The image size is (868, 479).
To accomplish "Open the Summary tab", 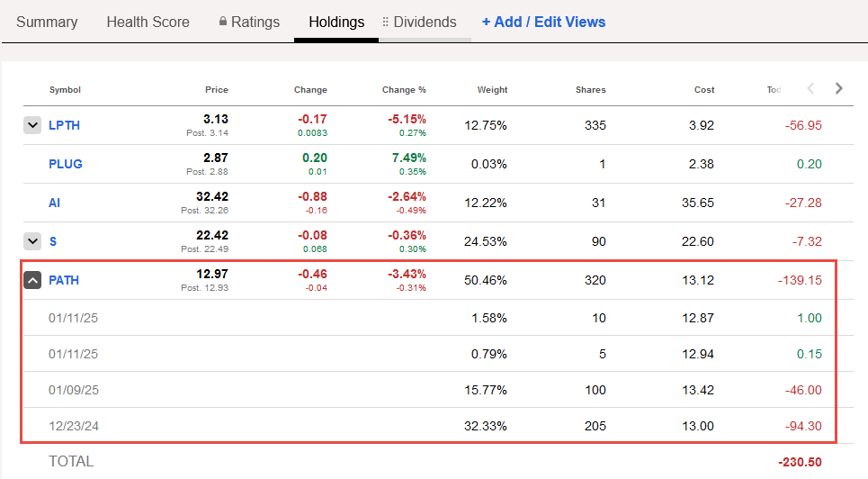I will (47, 23).
